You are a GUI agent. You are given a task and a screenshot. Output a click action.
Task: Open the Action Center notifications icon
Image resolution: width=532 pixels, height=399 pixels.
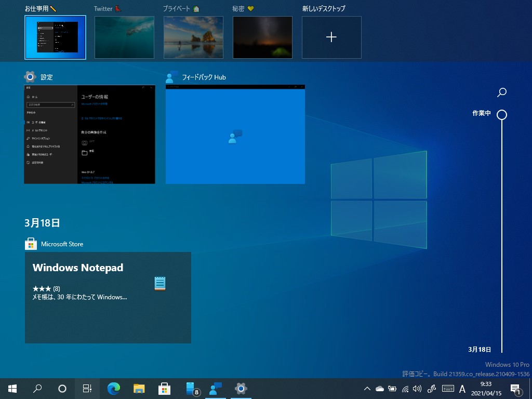coord(516,389)
